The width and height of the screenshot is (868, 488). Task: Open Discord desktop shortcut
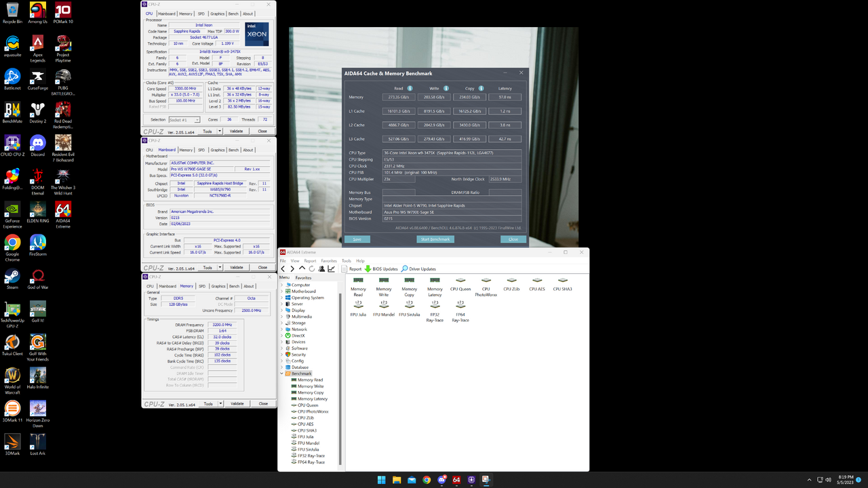(38, 143)
